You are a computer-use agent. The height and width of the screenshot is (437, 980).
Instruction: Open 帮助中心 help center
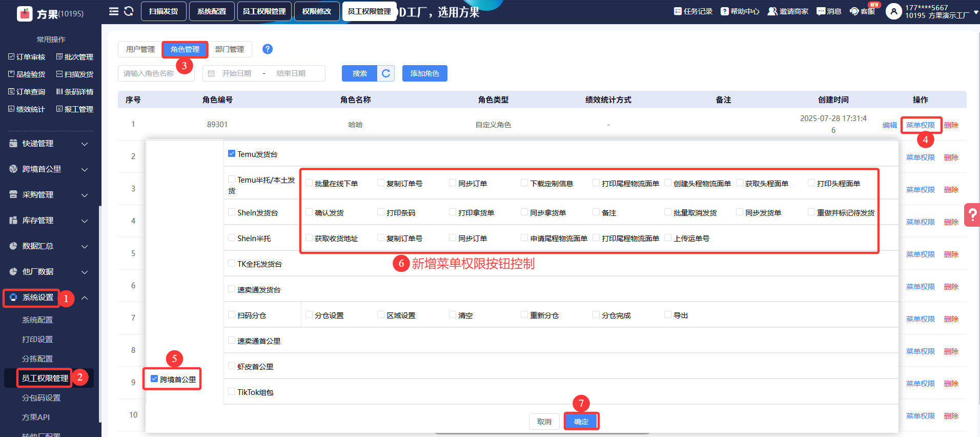740,11
